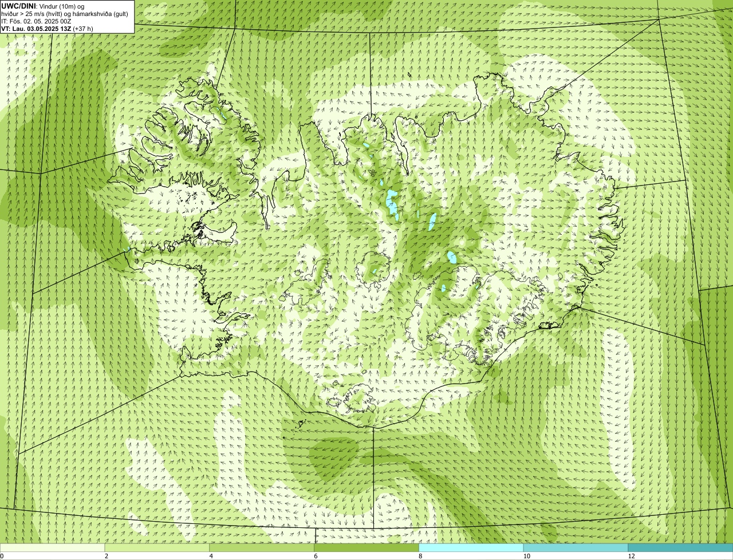Image resolution: width=733 pixels, height=560 pixels.
Task: Click the 'UWC/DINI: Vindur (10m) og' title line
Action: pos(43,6)
